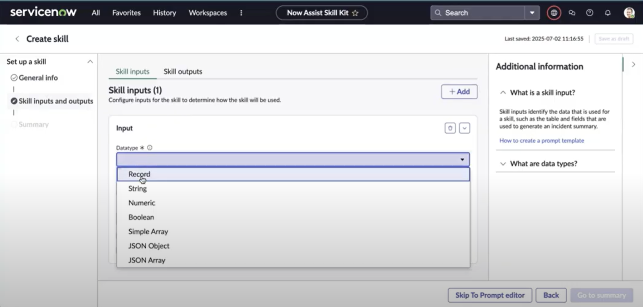Click the user profile avatar

(629, 13)
